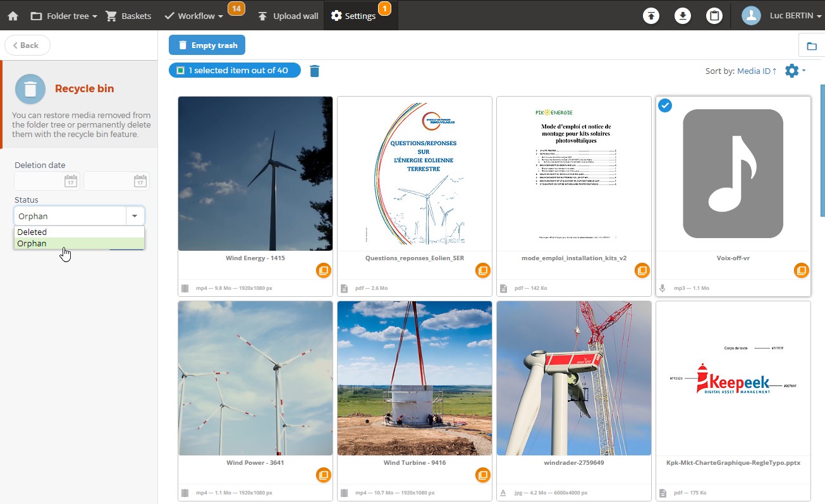Click the Settings notification badge 1
This screenshot has height=504, width=825.
coord(384,9)
